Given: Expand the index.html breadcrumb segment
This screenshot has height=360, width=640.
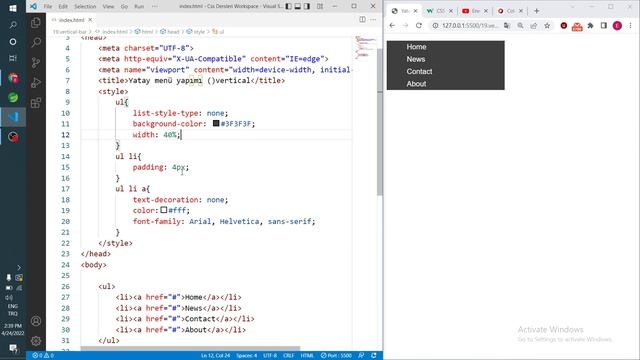Looking at the screenshot, I should 112,31.
